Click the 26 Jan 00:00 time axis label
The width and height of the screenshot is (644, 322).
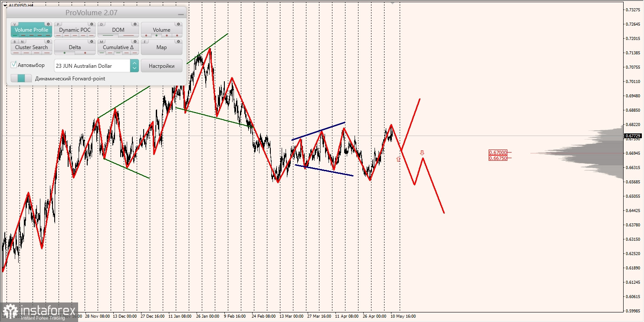(x=208, y=316)
